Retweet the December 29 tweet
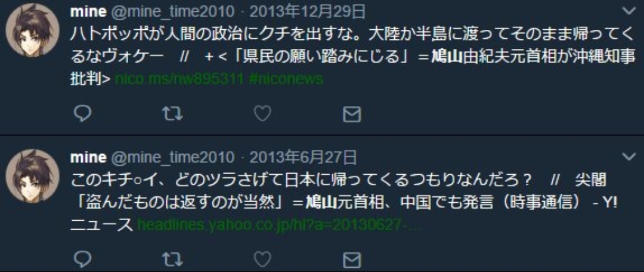644x272 pixels. [172, 114]
